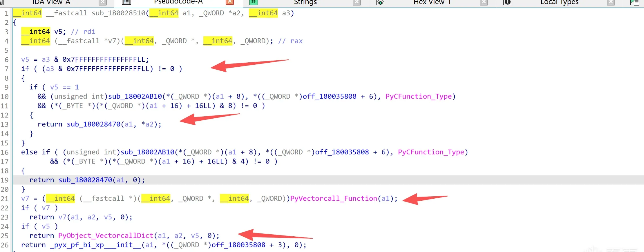Click the '// rdi' comment
The height and width of the screenshot is (252, 644).
[83, 32]
